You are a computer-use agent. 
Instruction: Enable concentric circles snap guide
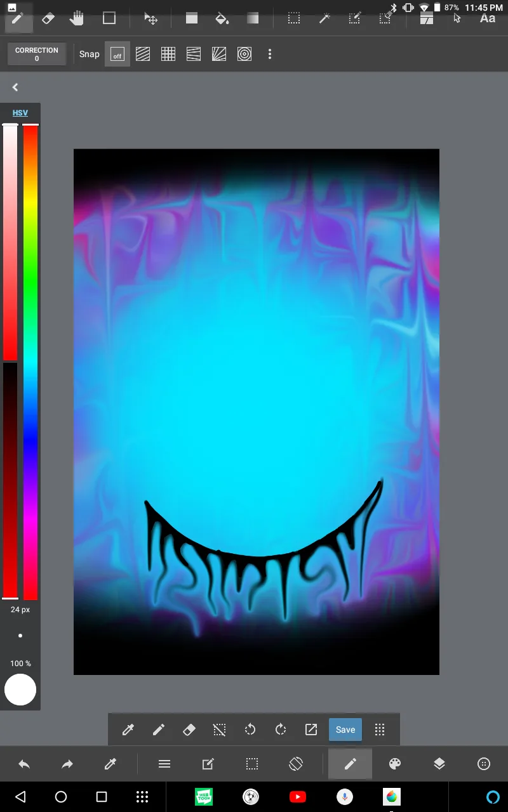pyautogui.click(x=244, y=55)
